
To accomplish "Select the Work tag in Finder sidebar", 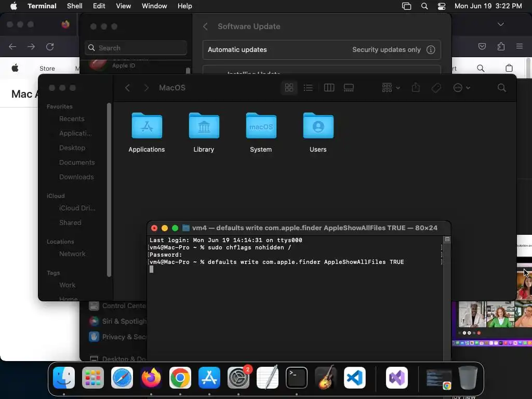I will point(67,285).
